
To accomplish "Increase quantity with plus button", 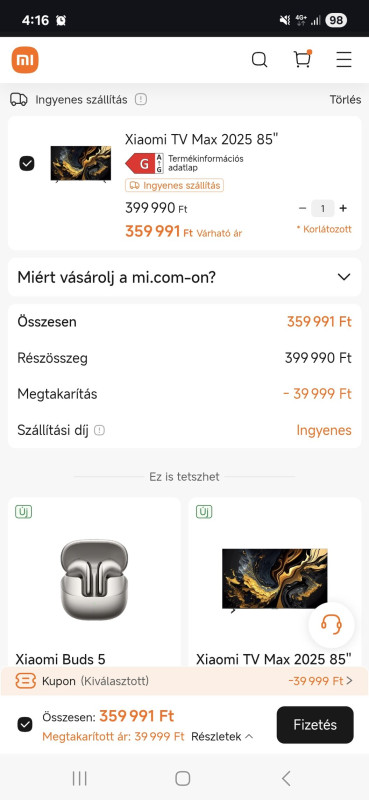I will 343,208.
